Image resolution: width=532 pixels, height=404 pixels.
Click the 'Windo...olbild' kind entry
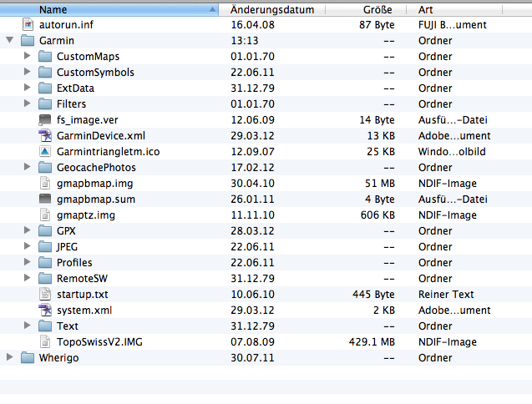click(x=452, y=152)
